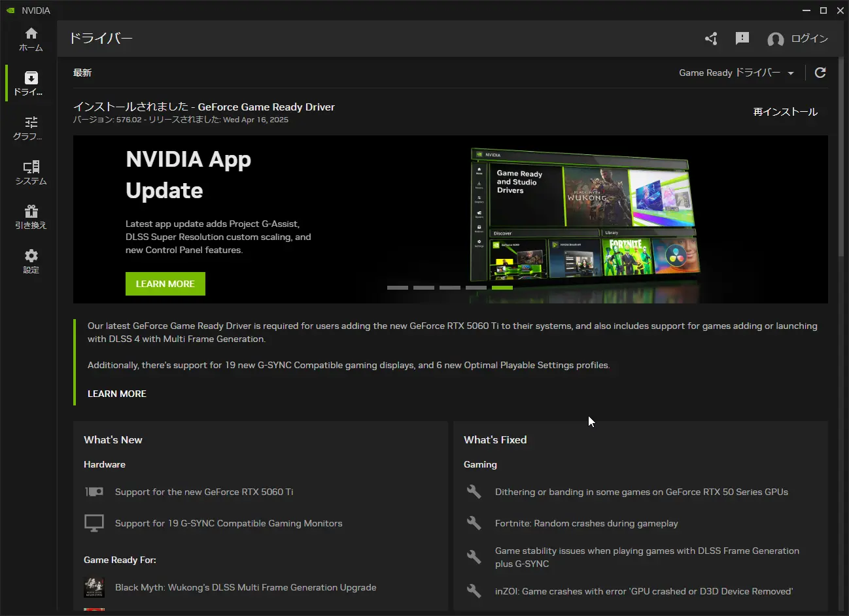The width and height of the screenshot is (849, 616).
Task: Click the NVIDIA logo in title bar
Action: 10,10
